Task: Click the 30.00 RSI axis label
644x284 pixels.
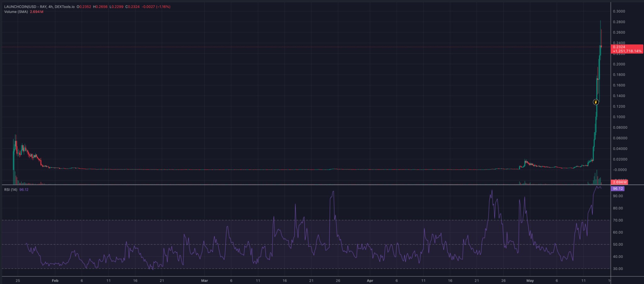Action: tap(618, 269)
